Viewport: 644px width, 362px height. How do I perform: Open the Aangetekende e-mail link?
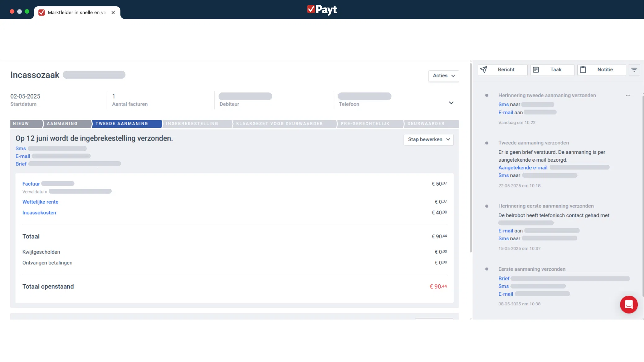[x=523, y=168]
